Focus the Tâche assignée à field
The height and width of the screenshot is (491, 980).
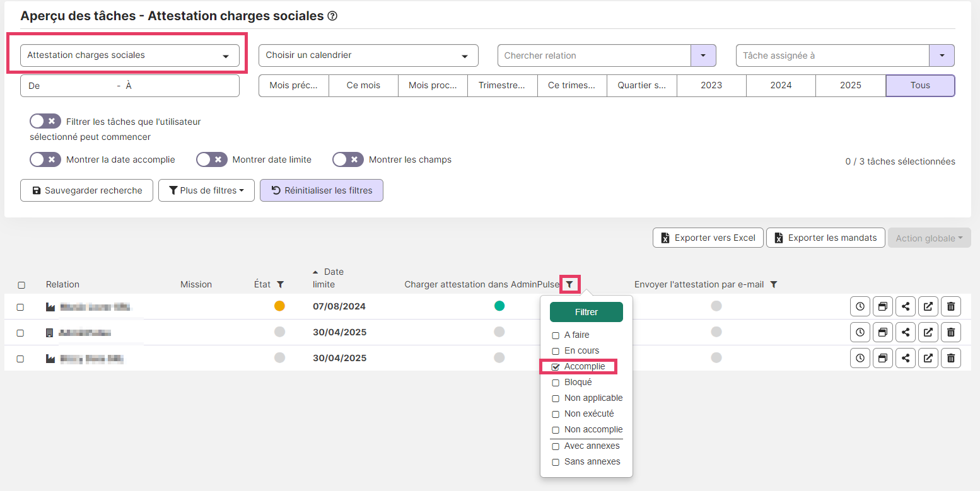click(832, 55)
